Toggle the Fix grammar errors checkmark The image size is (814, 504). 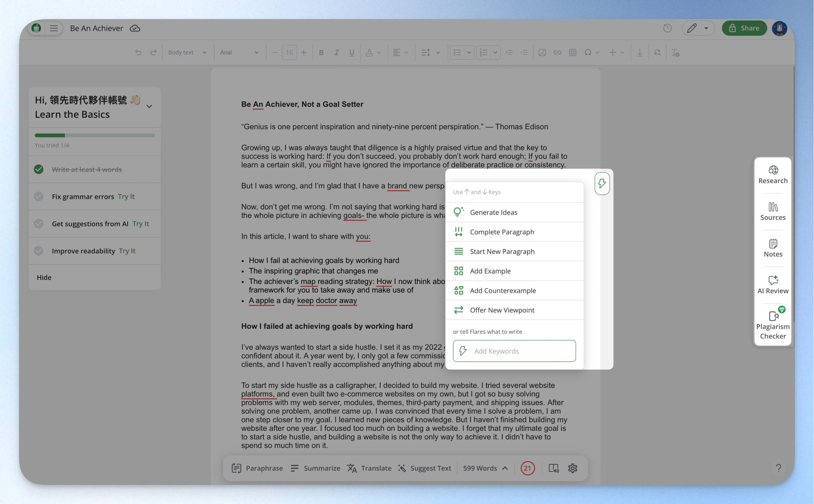point(39,196)
